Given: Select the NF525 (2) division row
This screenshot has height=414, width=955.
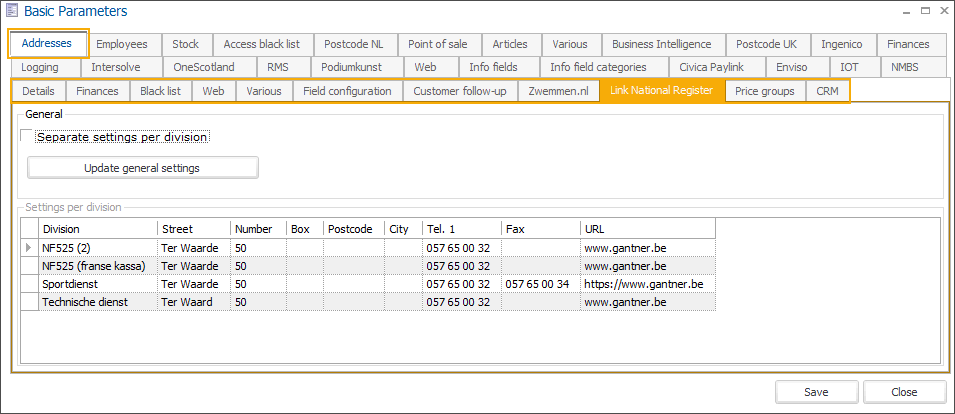Looking at the screenshot, I should (368, 248).
